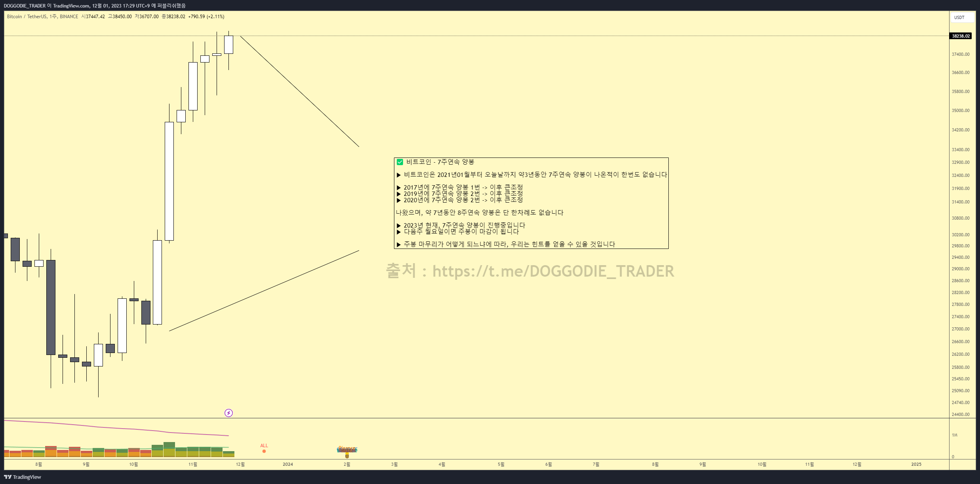Select the lower ascending trend line

[x=264, y=291]
